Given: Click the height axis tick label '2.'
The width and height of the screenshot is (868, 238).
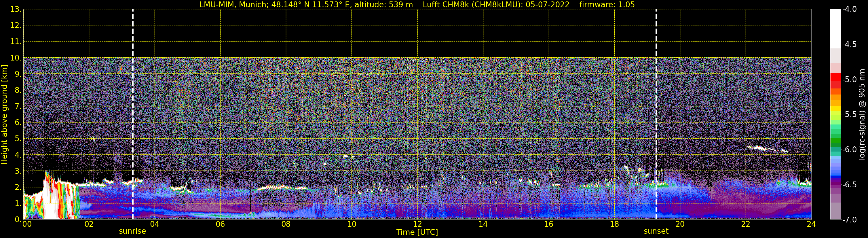Looking at the screenshot, I should 18,188.
